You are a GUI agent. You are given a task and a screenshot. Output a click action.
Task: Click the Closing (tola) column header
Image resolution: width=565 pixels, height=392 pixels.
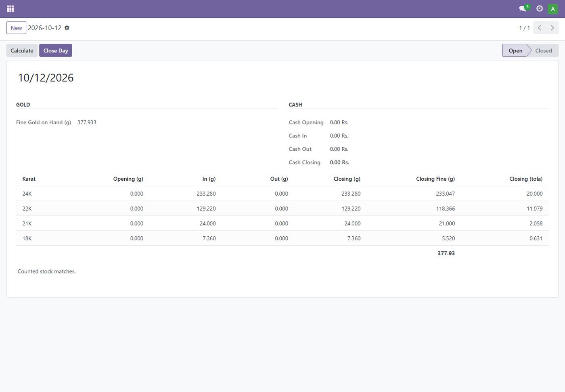click(526, 179)
